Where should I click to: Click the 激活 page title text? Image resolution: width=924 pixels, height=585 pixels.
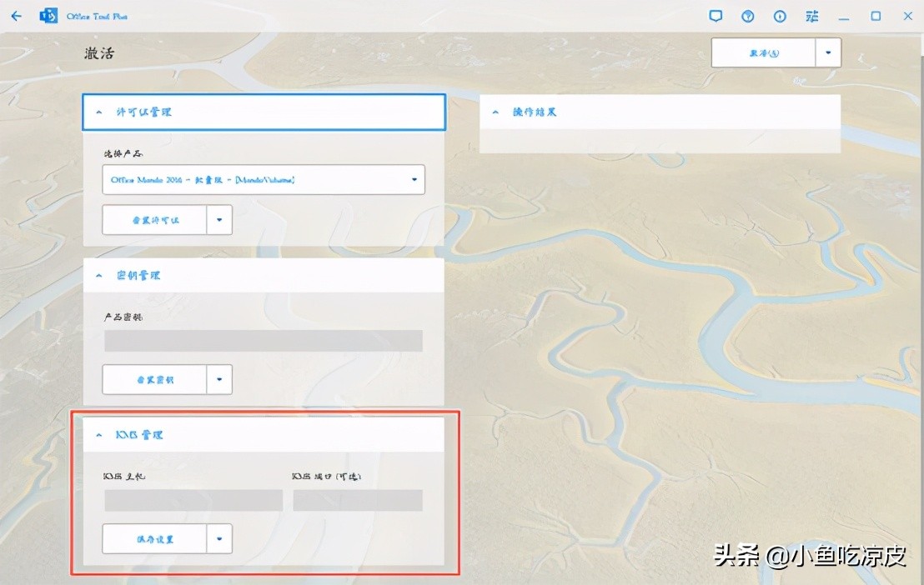pos(99,53)
